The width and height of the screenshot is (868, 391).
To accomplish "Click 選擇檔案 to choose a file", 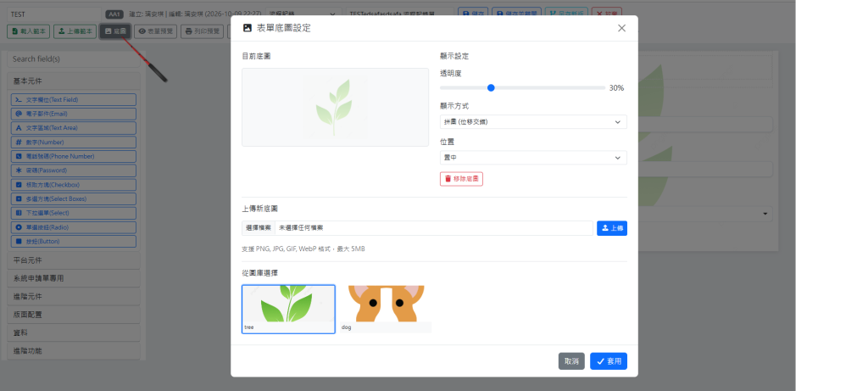I will (258, 227).
